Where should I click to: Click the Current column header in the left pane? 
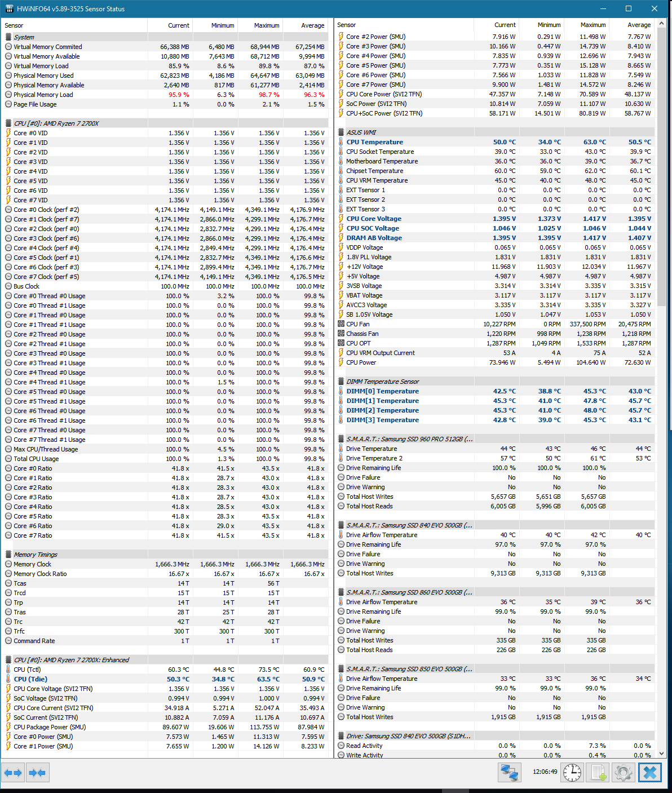point(170,25)
